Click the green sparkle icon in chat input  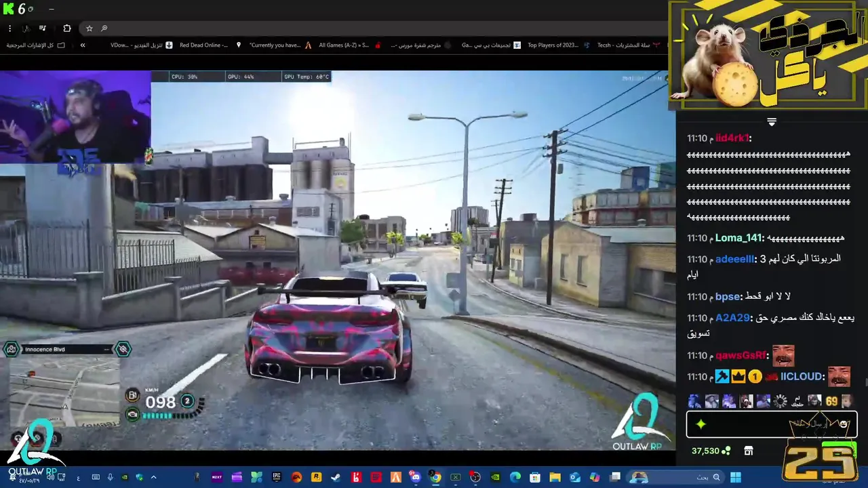click(x=701, y=424)
